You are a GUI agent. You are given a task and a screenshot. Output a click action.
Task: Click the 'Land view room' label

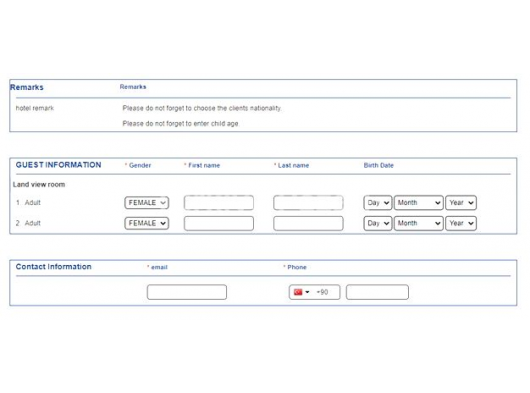39,185
